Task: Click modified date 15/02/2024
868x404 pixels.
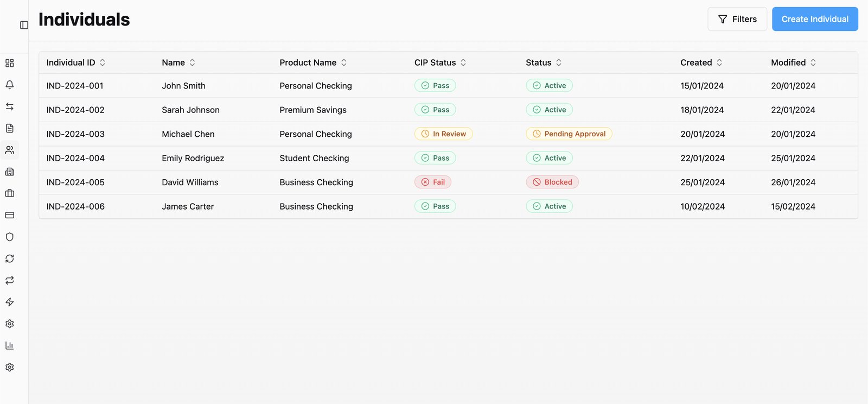Action: tap(793, 206)
